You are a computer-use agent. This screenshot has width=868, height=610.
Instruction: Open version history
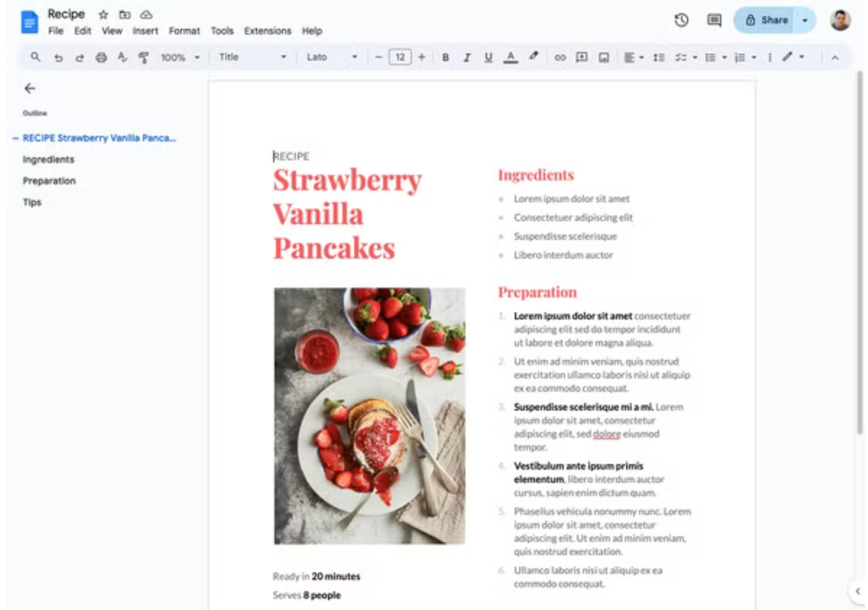click(682, 20)
